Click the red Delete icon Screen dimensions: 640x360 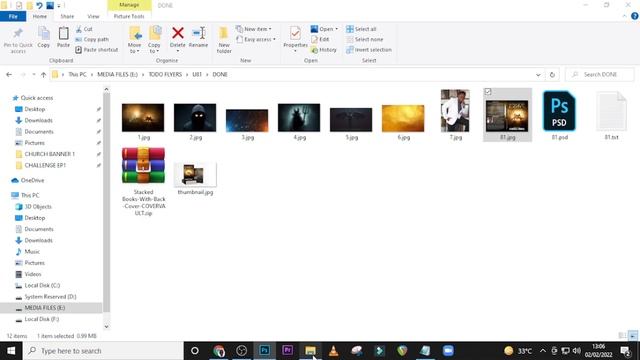tap(178, 33)
